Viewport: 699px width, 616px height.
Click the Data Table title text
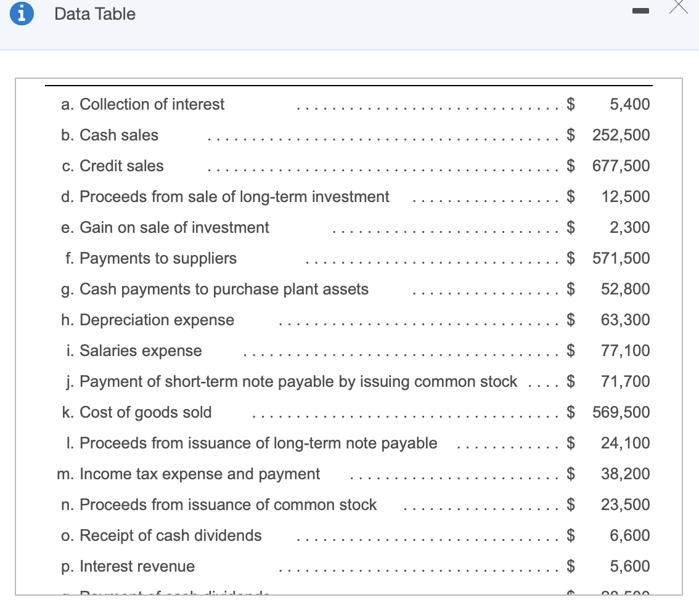[x=95, y=14]
